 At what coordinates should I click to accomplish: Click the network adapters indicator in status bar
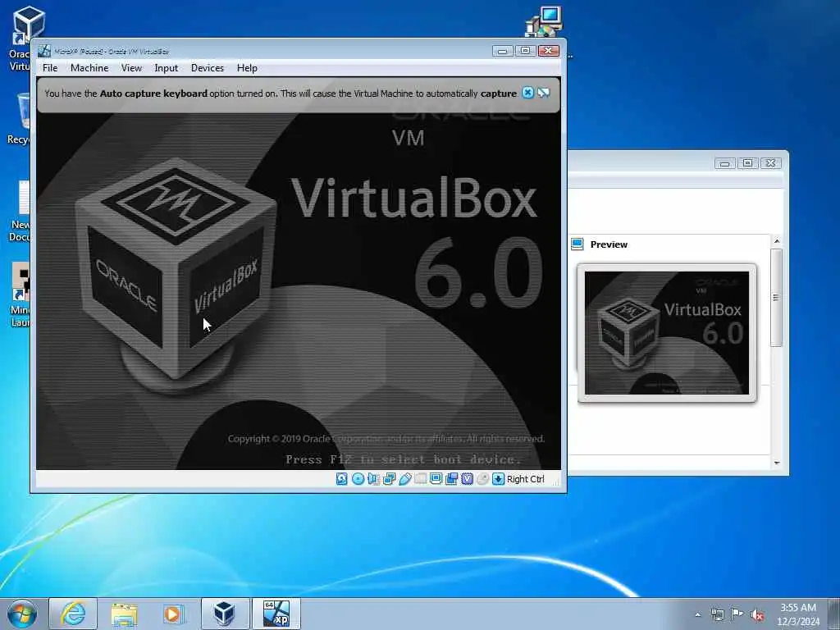[x=390, y=479]
